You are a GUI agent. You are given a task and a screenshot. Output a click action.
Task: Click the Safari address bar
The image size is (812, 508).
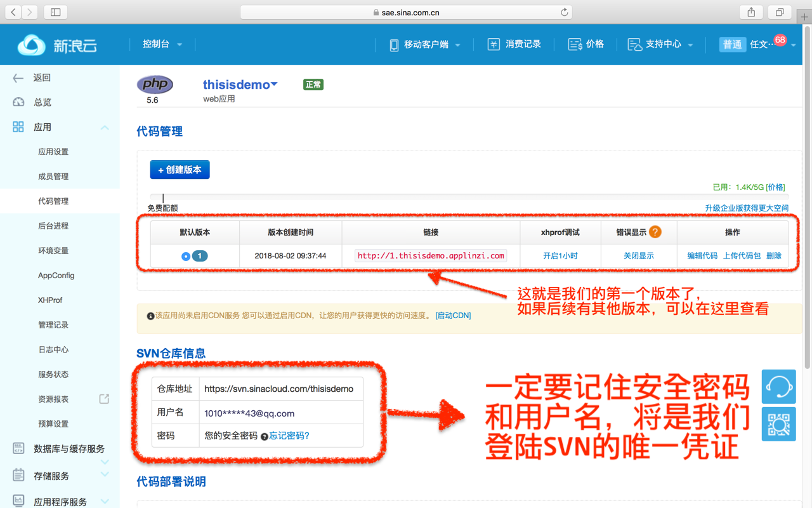[406, 12]
